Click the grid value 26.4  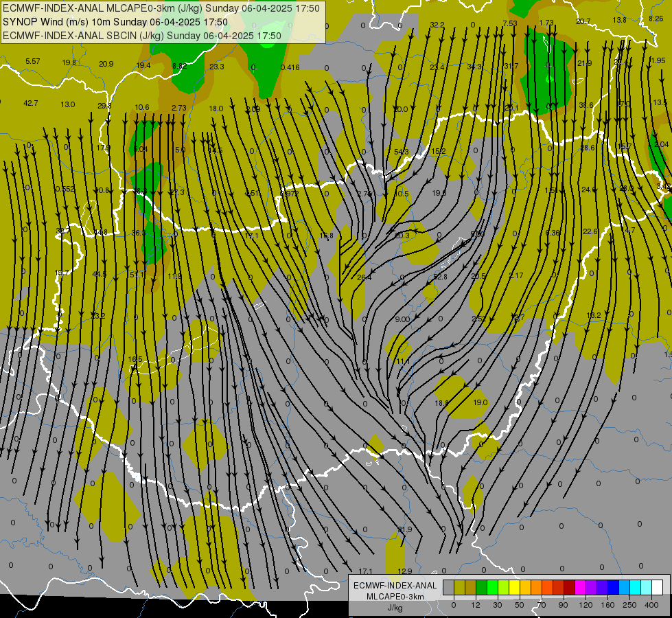(x=364, y=277)
